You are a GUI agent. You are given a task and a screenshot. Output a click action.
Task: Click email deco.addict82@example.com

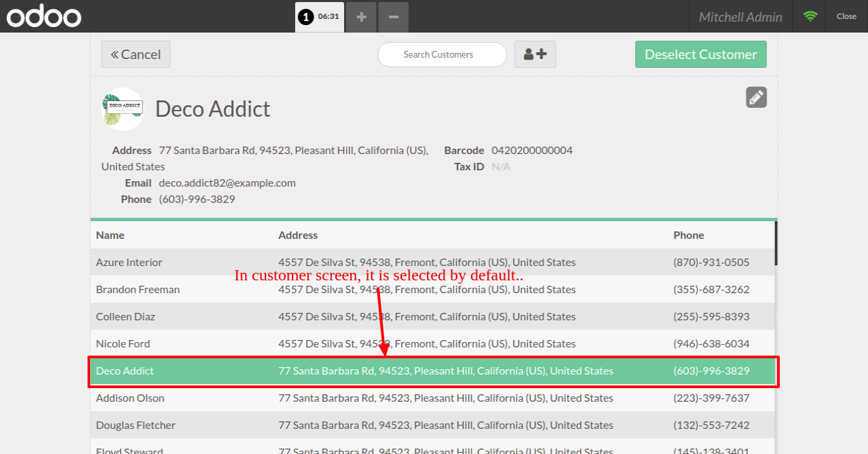pyautogui.click(x=227, y=183)
